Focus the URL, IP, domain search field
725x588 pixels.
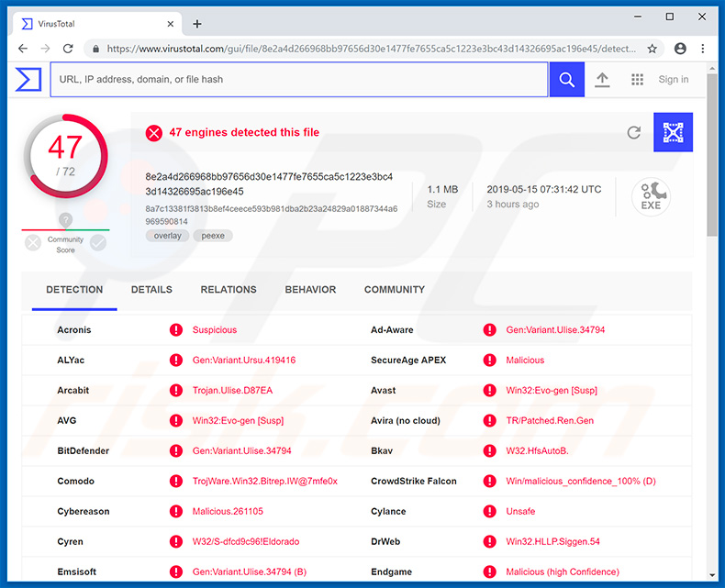point(299,80)
